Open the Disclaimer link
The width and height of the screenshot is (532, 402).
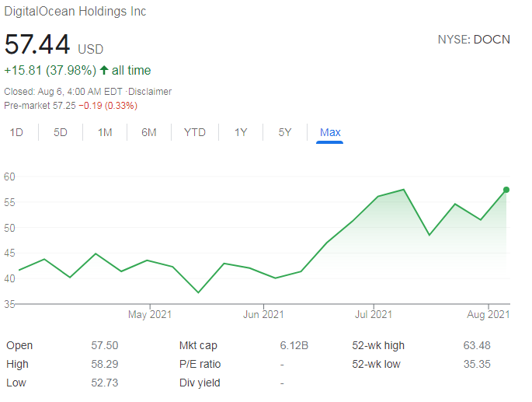pos(150,92)
